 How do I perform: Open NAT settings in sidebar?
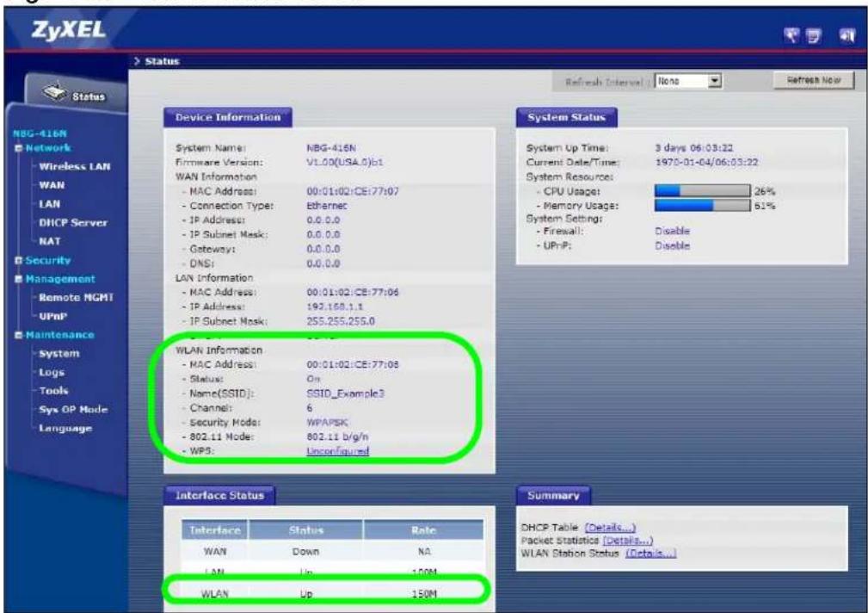[49, 241]
